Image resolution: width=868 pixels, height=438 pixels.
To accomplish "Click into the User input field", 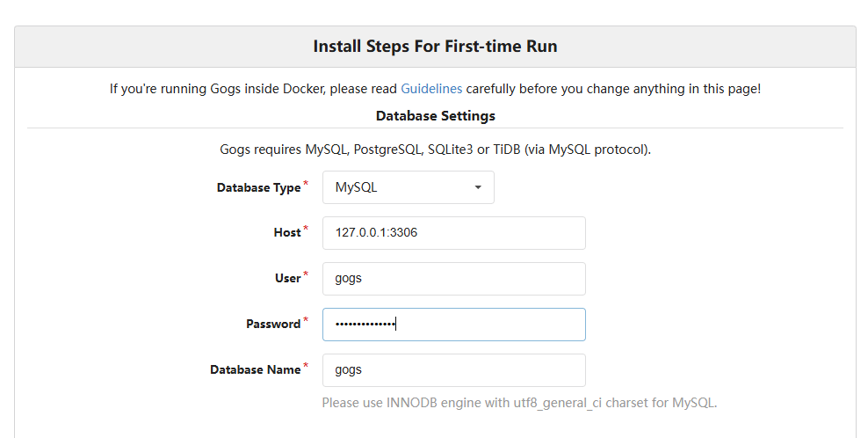I will point(454,279).
